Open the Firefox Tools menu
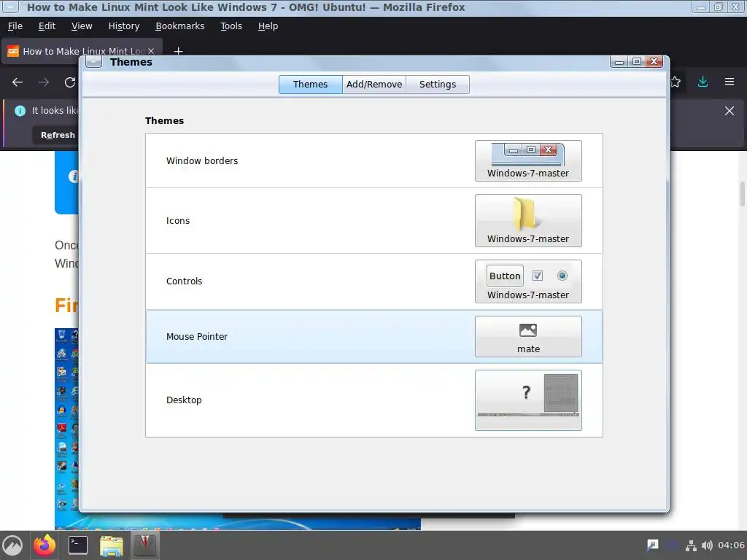Screen dimensions: 747x560 [x=231, y=26]
